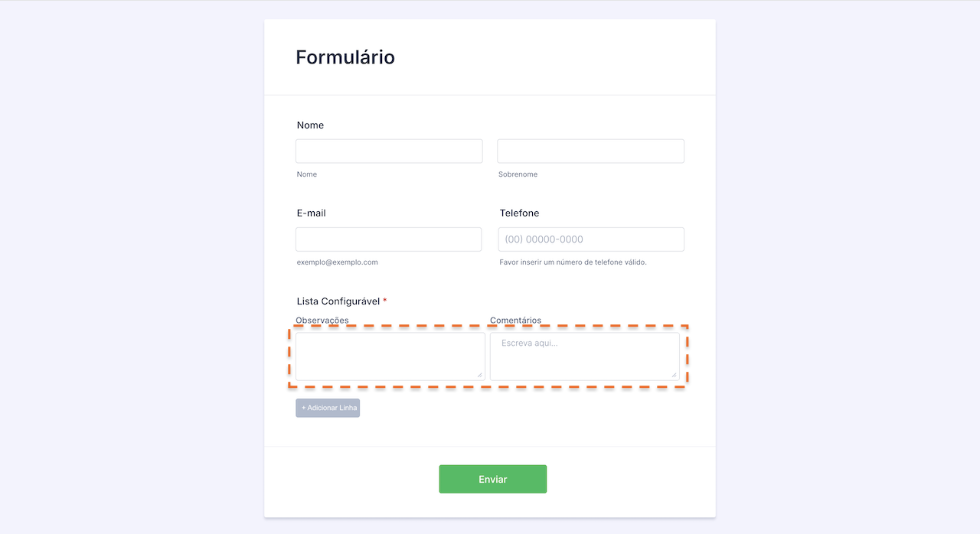
Task: Click the Telefone number field
Action: (x=590, y=239)
